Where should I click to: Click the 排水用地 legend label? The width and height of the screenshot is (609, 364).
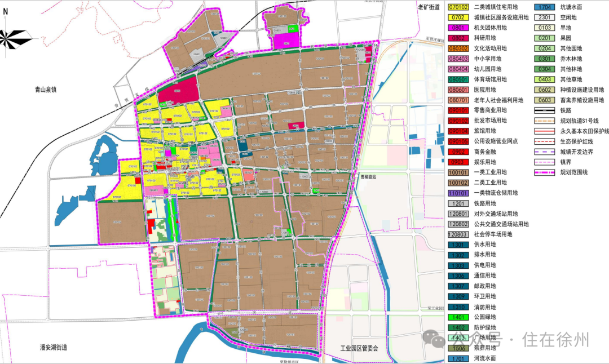click(485, 255)
